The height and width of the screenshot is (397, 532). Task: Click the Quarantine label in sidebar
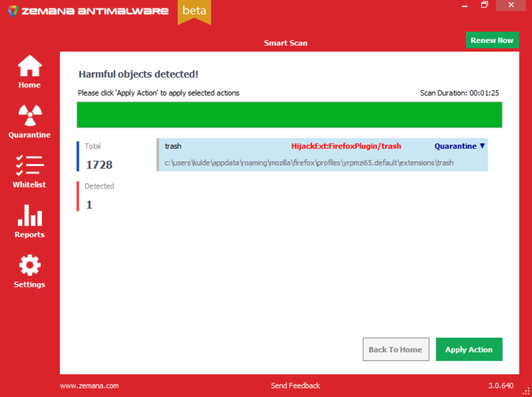(x=29, y=135)
